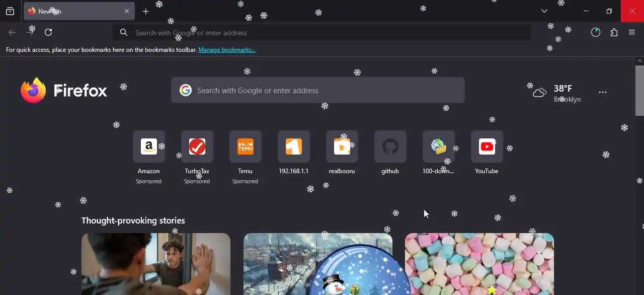The height and width of the screenshot is (295, 644).
Task: Open the snow globe snowman story
Action: (318, 264)
